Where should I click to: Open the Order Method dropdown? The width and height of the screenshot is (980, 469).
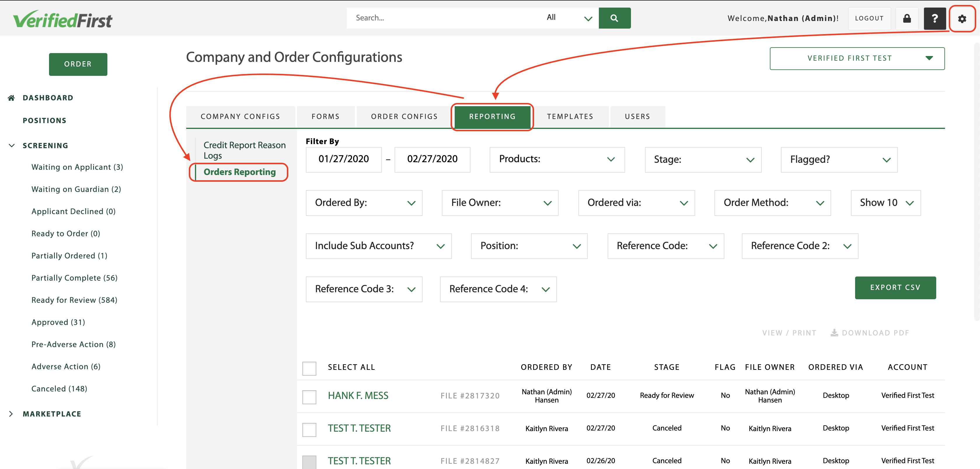(773, 203)
